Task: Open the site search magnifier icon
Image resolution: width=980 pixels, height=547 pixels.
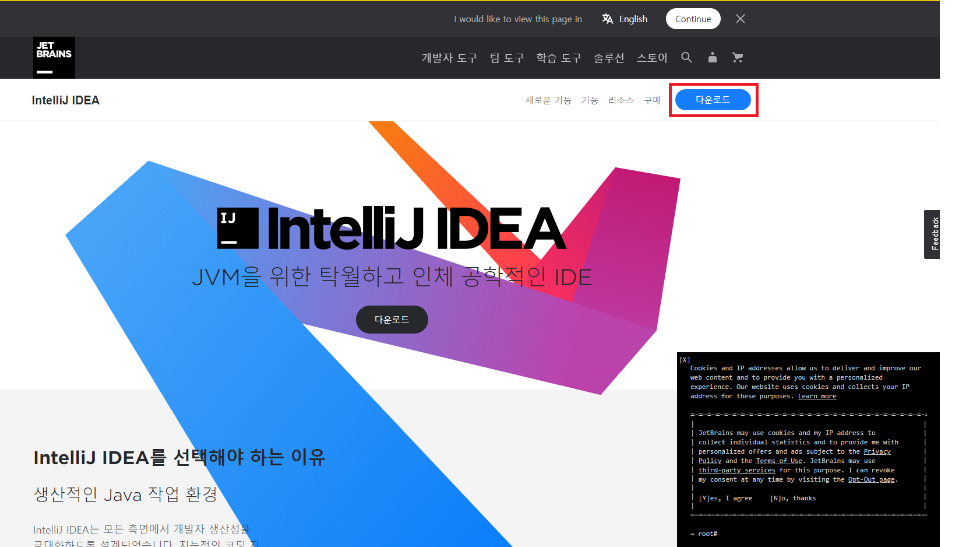Action: click(x=686, y=57)
